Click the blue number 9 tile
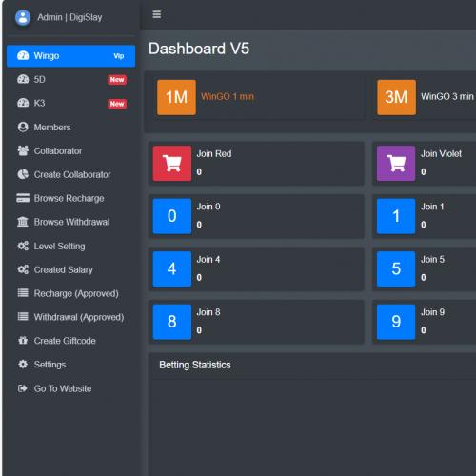 click(396, 322)
